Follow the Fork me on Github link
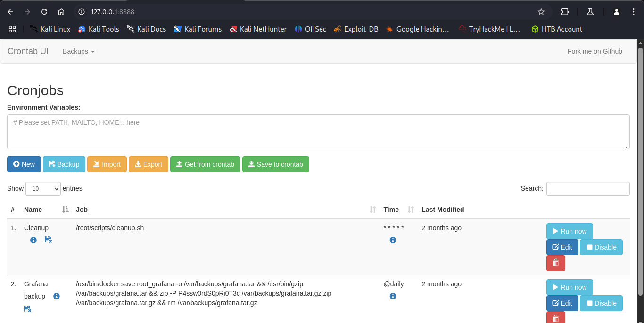 pyautogui.click(x=594, y=51)
